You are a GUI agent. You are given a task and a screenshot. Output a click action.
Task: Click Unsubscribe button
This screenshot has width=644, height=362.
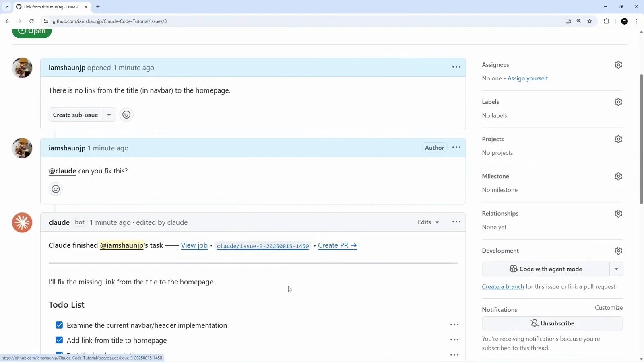click(x=552, y=323)
